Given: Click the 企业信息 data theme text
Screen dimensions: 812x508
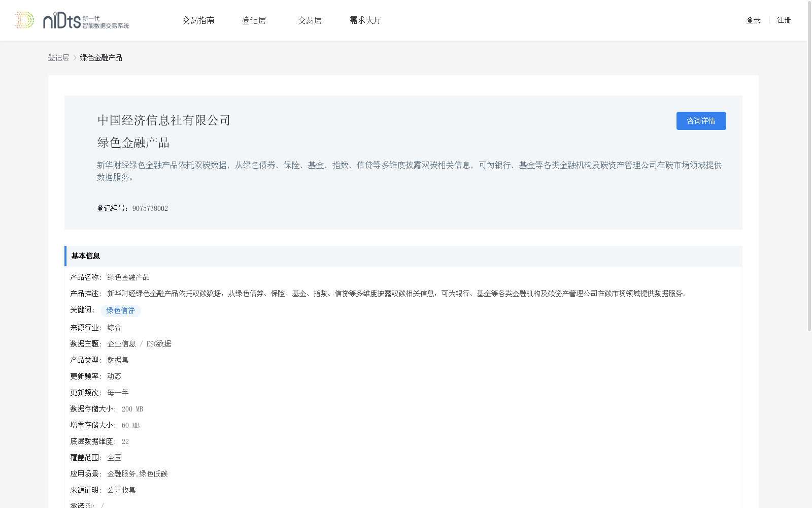Looking at the screenshot, I should (121, 344).
